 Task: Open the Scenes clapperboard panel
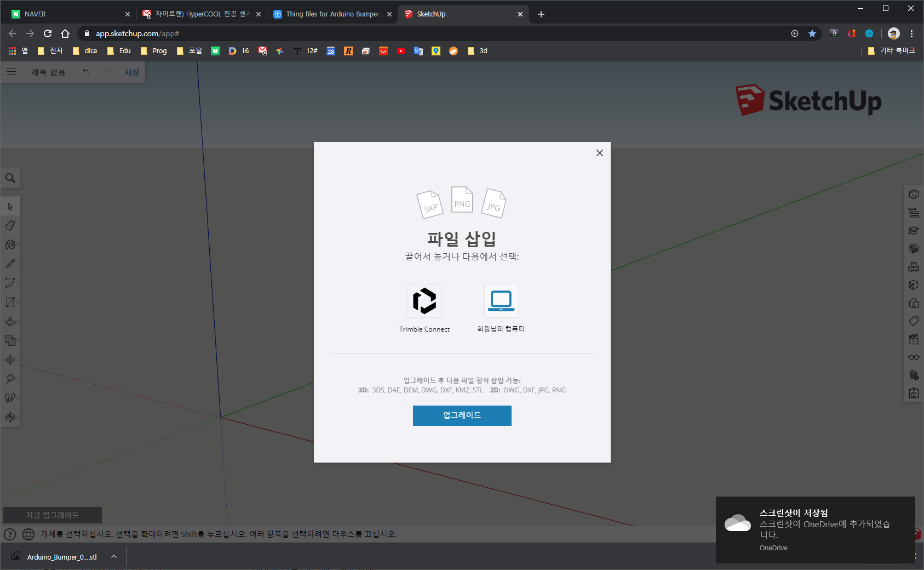(x=914, y=339)
